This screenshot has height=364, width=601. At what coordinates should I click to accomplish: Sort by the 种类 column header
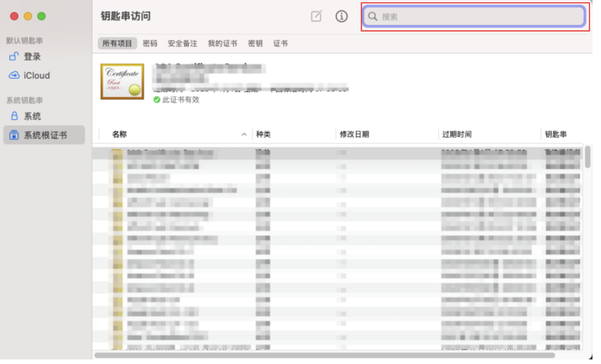(x=263, y=134)
